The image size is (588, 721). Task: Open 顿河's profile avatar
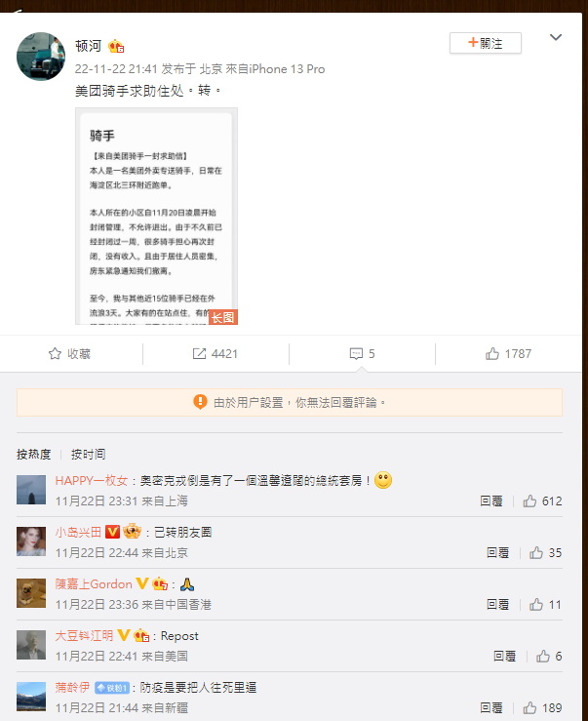(x=41, y=57)
